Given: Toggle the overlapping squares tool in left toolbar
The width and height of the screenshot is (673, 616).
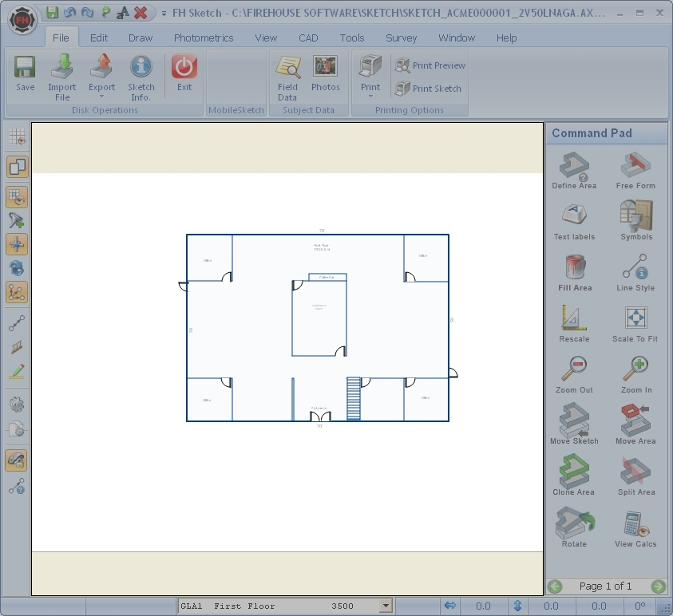Looking at the screenshot, I should click(x=18, y=167).
